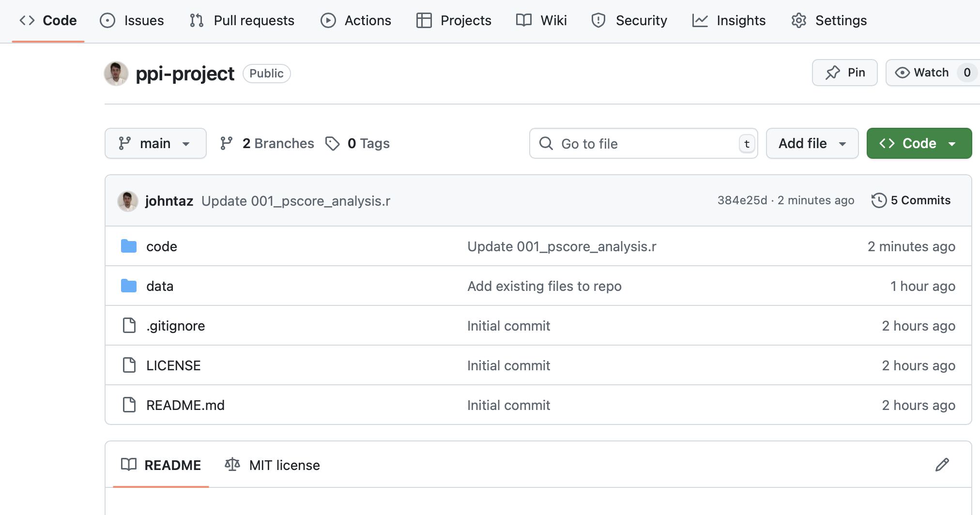Screen dimensions: 980x515
Task: Open the README.md file
Action: (185, 405)
